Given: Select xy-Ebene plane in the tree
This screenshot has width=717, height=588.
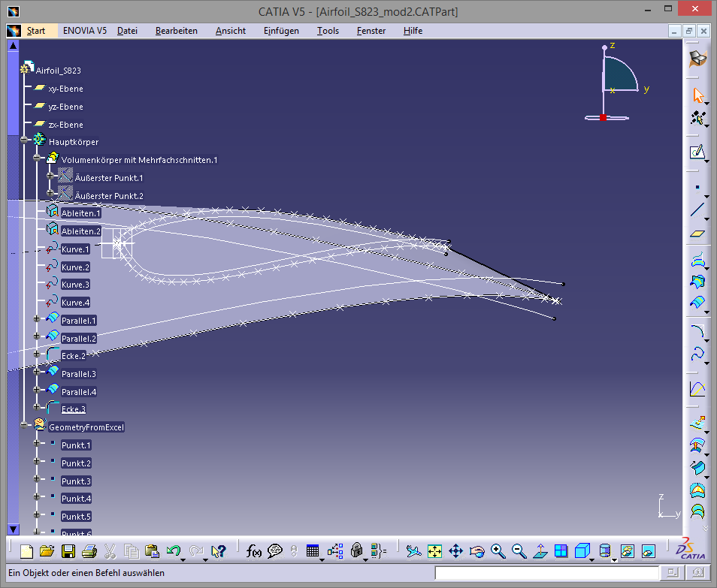Looking at the screenshot, I should [x=66, y=89].
